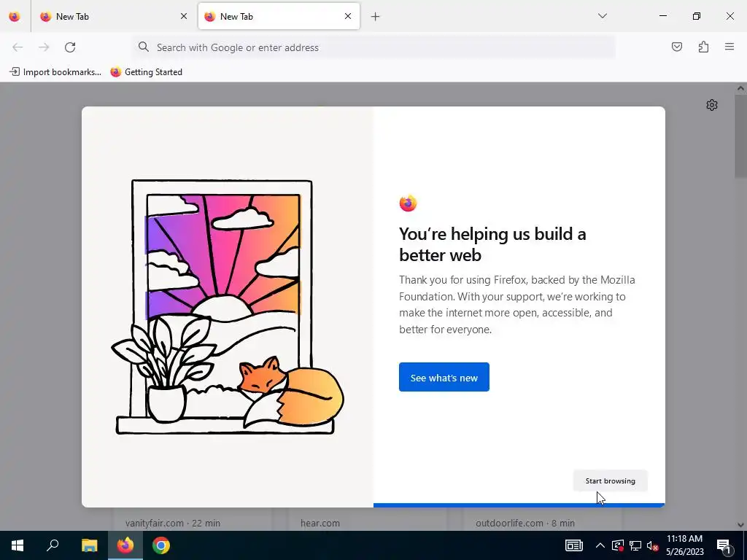Click the muted volume tray icon

coord(652,545)
